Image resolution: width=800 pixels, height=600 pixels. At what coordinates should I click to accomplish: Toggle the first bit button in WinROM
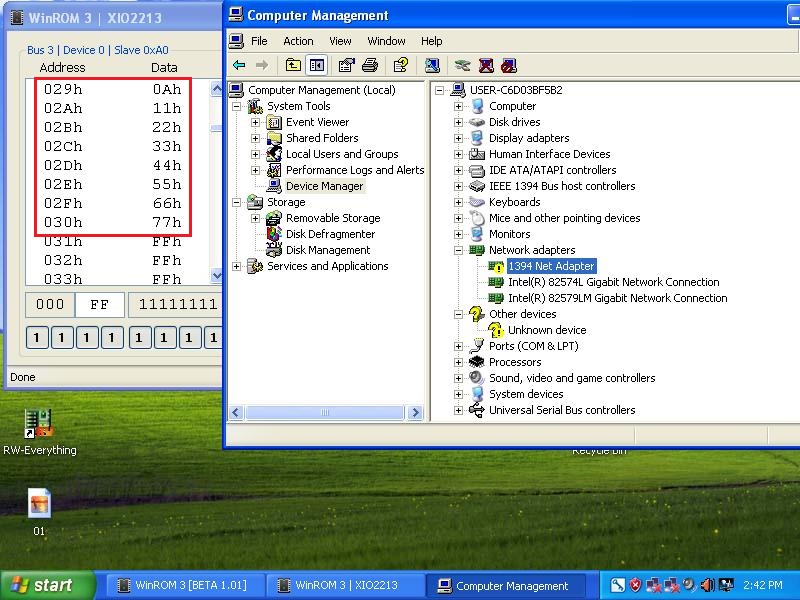point(37,338)
